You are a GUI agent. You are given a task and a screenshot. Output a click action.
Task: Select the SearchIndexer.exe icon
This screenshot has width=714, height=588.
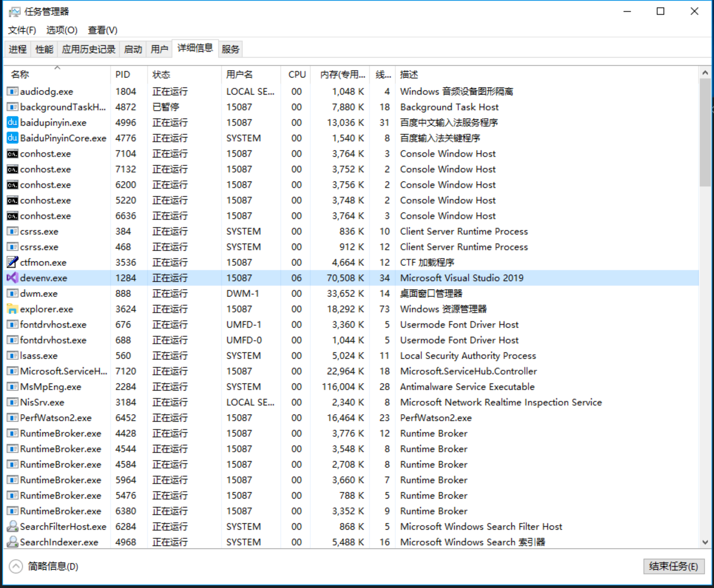(12, 542)
